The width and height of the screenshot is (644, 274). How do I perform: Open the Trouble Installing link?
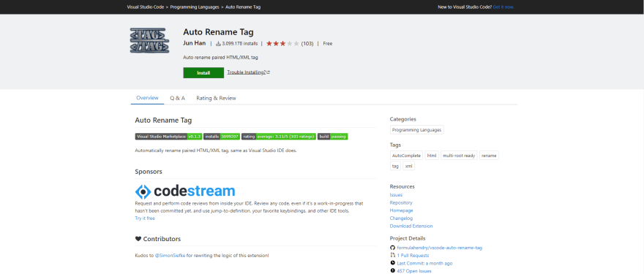click(249, 72)
